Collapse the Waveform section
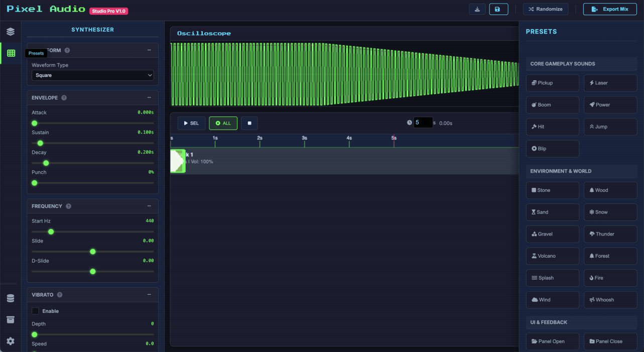This screenshot has height=352, width=644. [149, 50]
